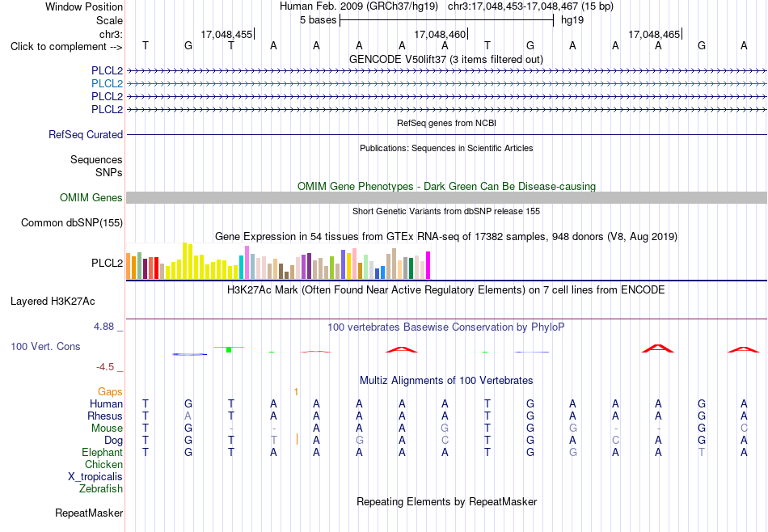The width and height of the screenshot is (768, 532).
Task: Click the chr3: ruler label
Action: (x=111, y=34)
